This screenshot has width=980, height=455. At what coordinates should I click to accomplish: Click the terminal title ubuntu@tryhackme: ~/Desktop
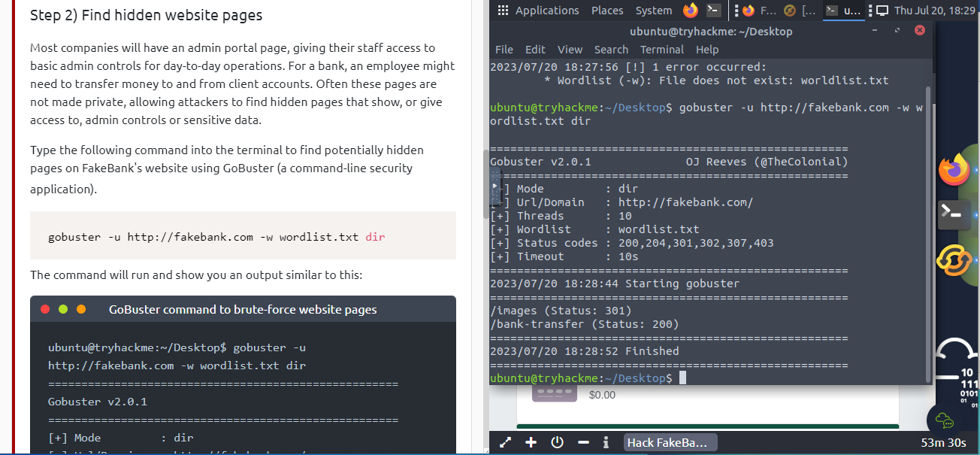coord(711,32)
